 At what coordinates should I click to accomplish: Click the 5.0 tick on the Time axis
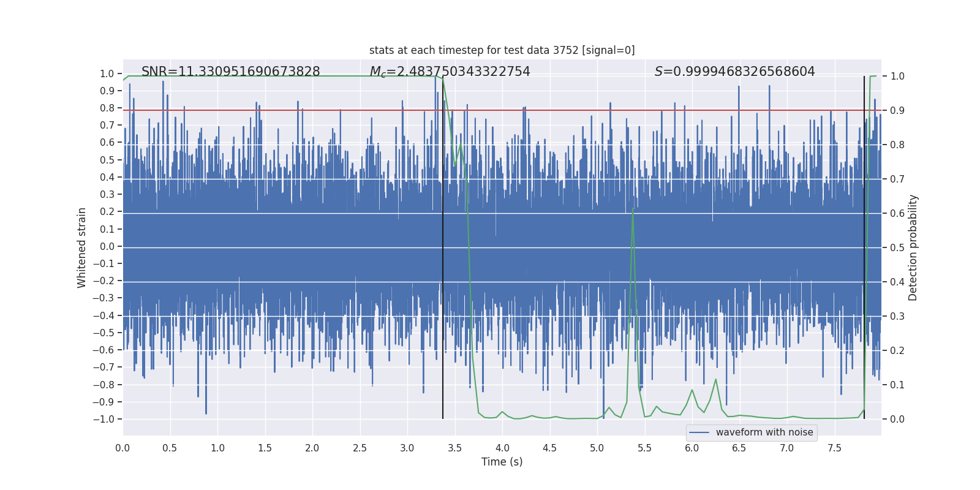tap(597, 448)
